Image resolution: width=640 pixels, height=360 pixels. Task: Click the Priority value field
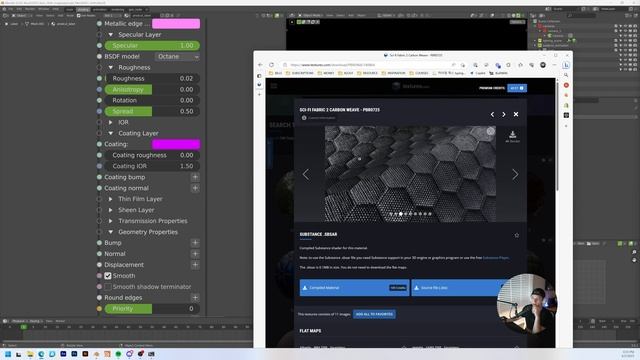click(152, 309)
